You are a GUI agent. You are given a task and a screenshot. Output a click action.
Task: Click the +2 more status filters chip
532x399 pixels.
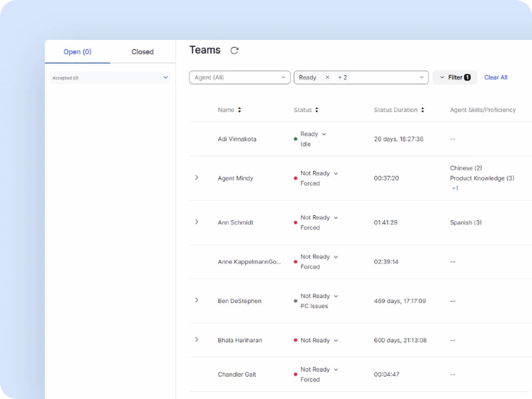tap(342, 77)
